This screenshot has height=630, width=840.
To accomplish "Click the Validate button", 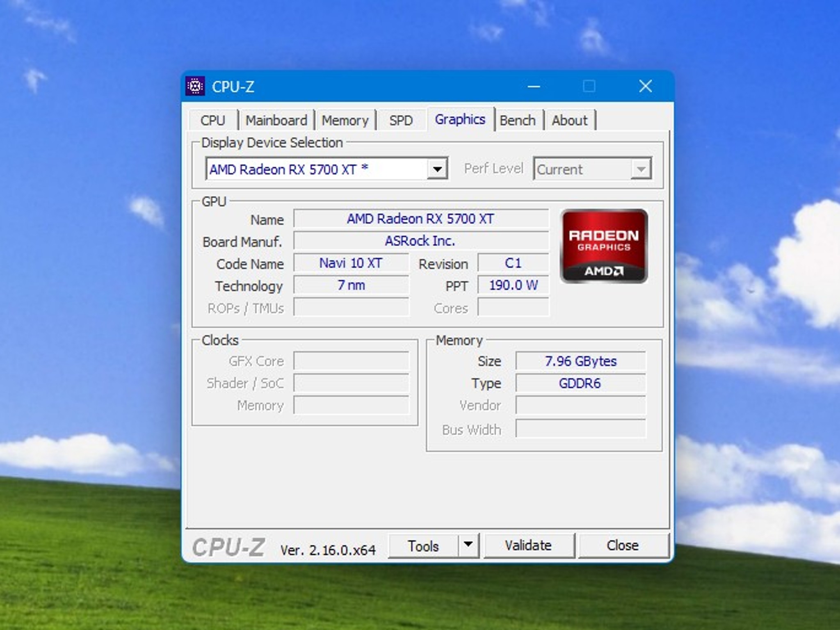I will (529, 546).
